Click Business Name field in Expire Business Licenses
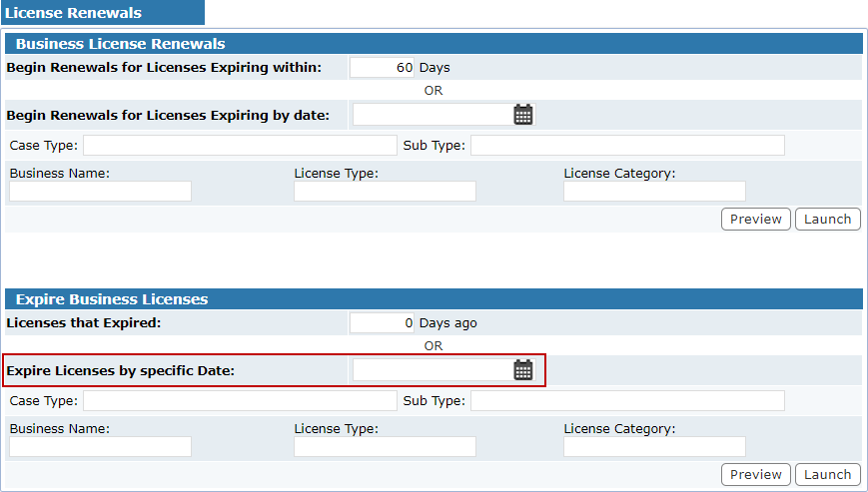The height and width of the screenshot is (492, 868). point(100,447)
